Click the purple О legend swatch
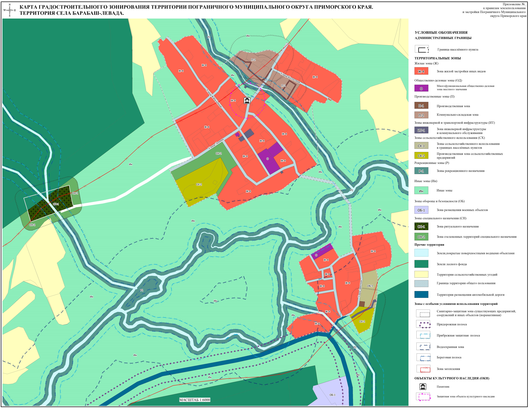The height and width of the screenshot is (410, 532). (421, 88)
